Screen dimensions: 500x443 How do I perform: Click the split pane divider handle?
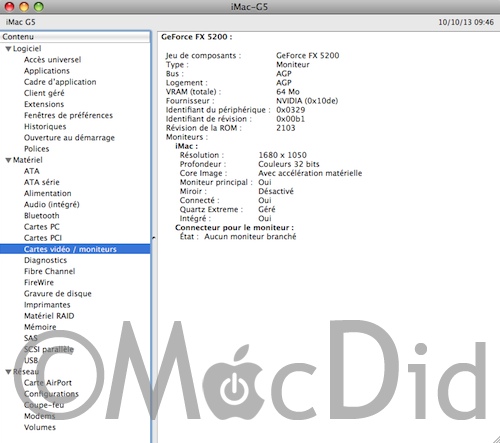(x=154, y=238)
